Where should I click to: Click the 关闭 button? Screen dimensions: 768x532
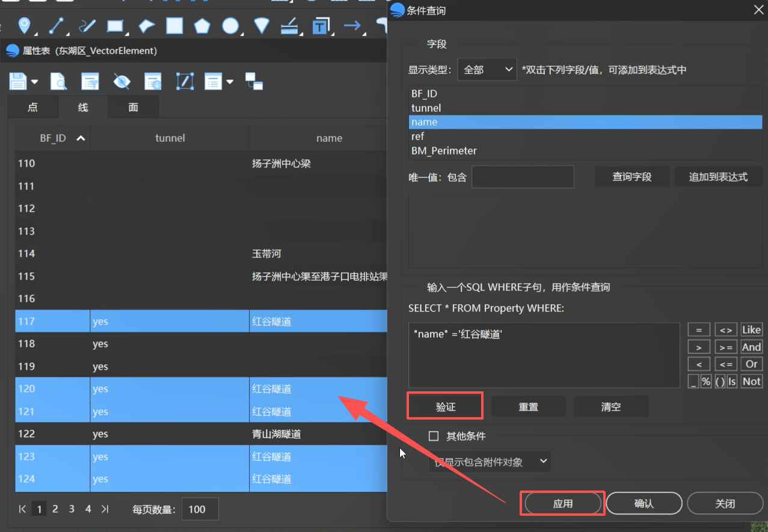[x=725, y=504]
